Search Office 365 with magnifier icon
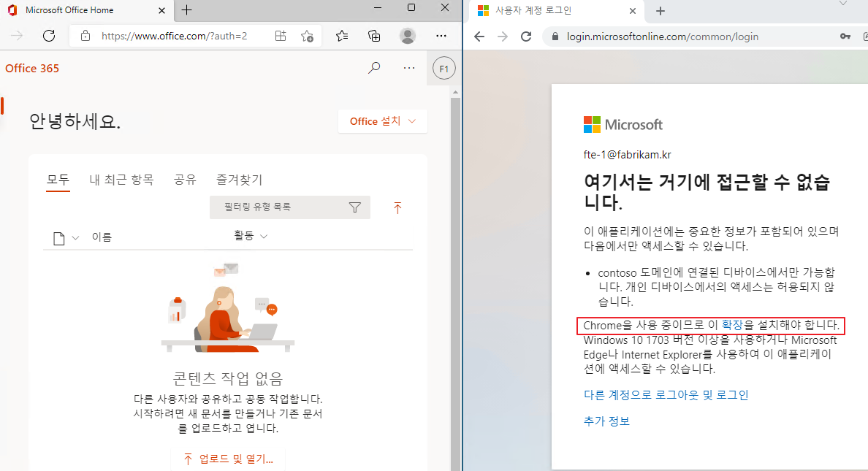The height and width of the screenshot is (471, 868). pos(374,68)
